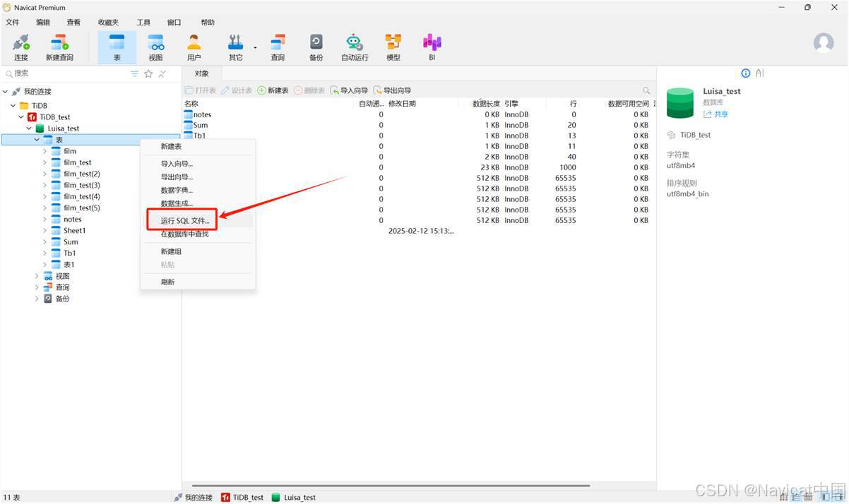This screenshot has width=849, height=504.
Task: Open the AI tab icon in right panel
Action: (x=760, y=73)
